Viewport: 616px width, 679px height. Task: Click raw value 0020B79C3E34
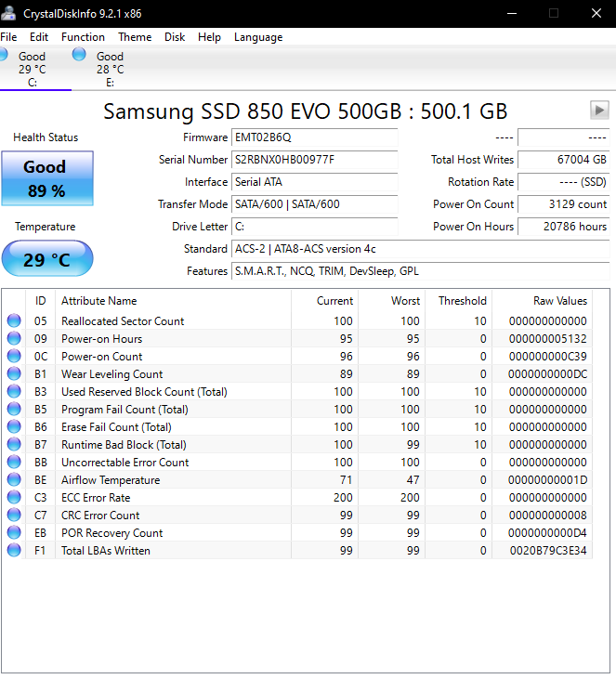[548, 551]
